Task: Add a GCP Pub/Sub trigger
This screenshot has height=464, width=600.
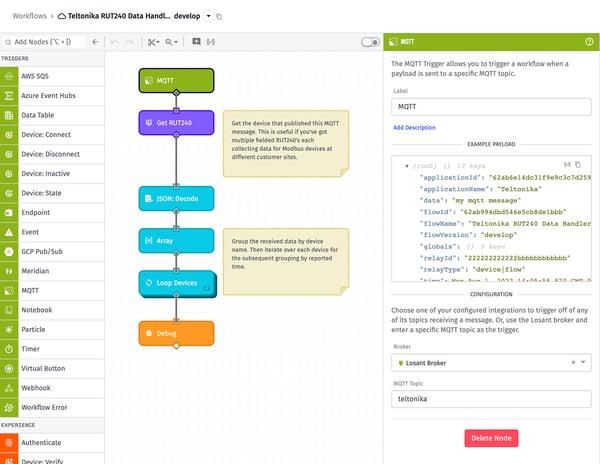Action: click(x=52, y=252)
